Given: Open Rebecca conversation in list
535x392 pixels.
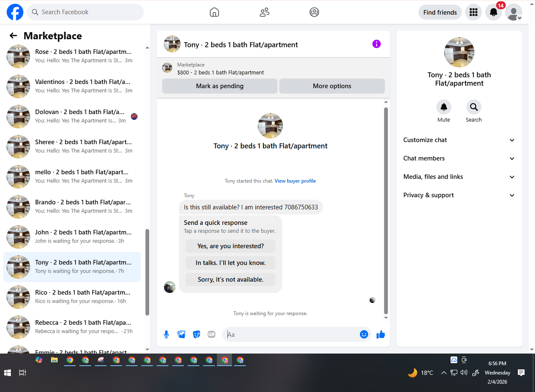Looking at the screenshot, I should tap(72, 327).
